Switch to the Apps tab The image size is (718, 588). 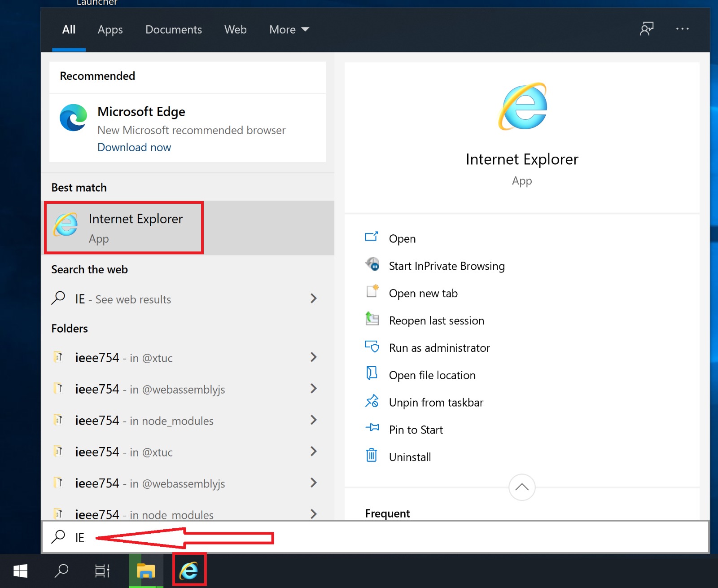(x=110, y=30)
